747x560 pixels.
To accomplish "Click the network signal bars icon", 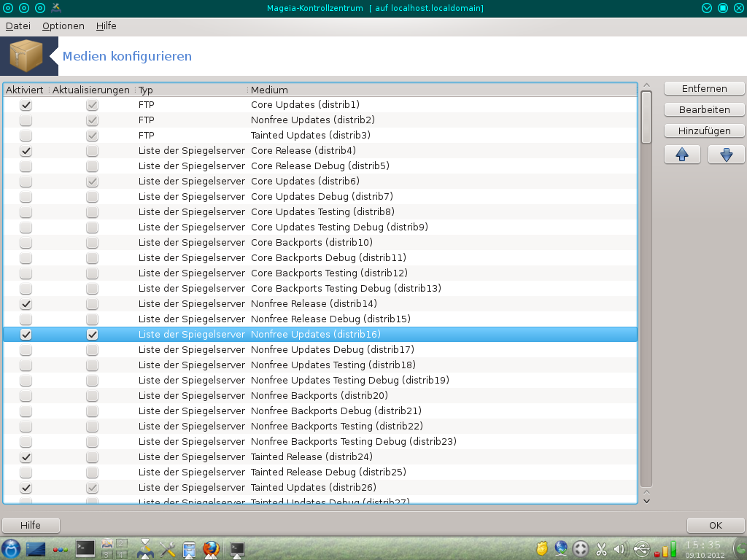I will click(x=665, y=548).
